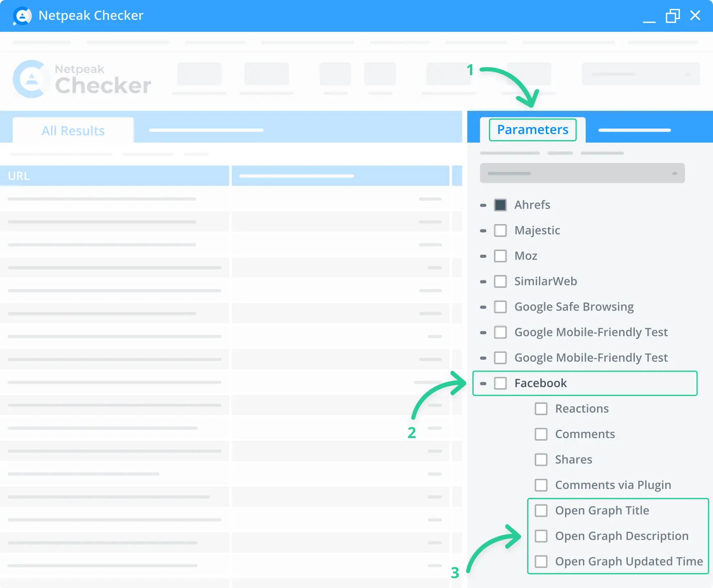
Task: Enable the Shares parameter
Action: pos(541,460)
